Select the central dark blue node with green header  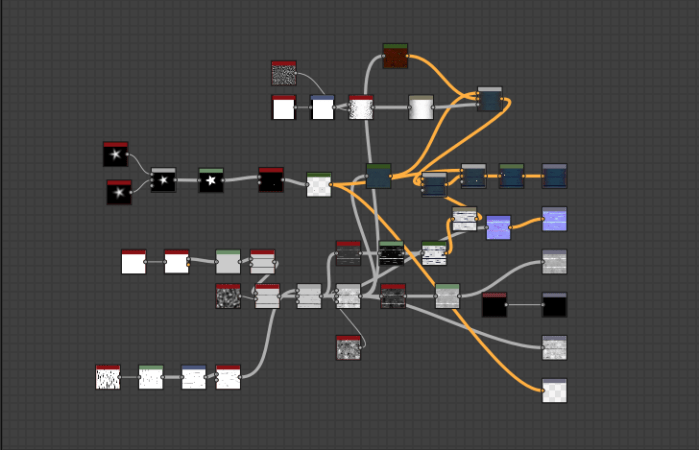pos(378,176)
